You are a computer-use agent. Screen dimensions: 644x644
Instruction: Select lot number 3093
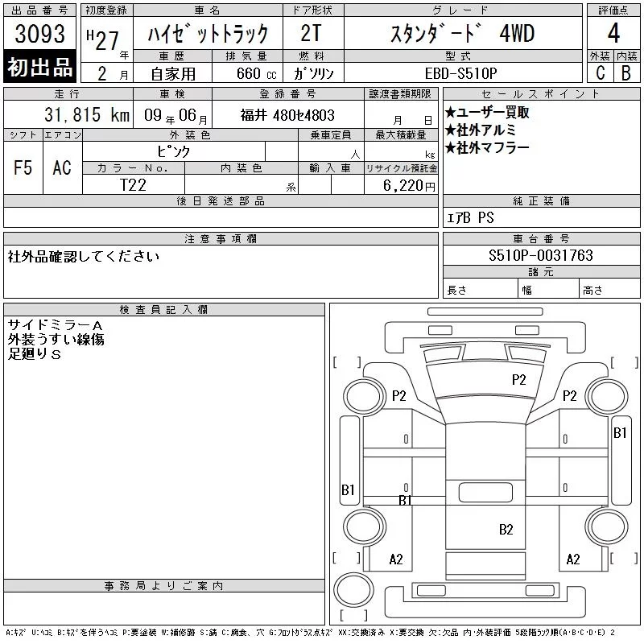point(39,34)
